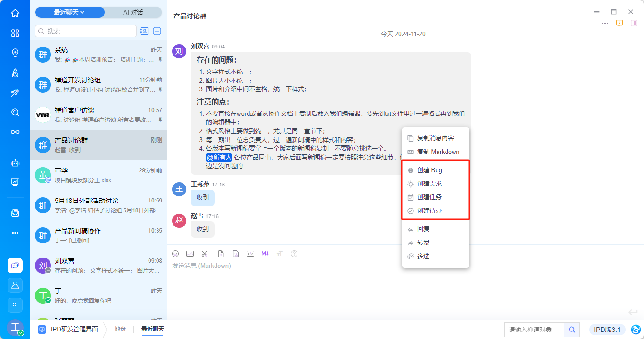Go to 地盘 in bottom breadcrumb

pyautogui.click(x=120, y=330)
